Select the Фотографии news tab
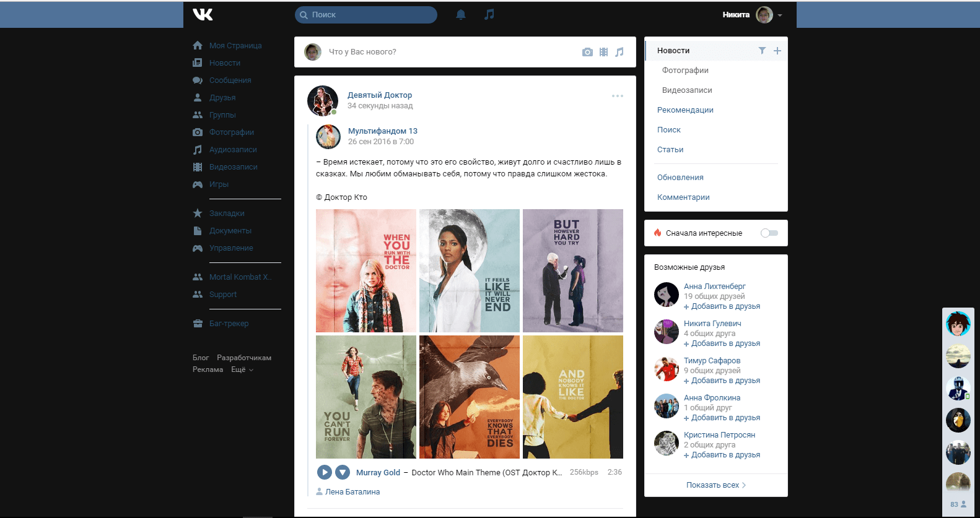Viewport: 980px width, 518px height. tap(685, 70)
